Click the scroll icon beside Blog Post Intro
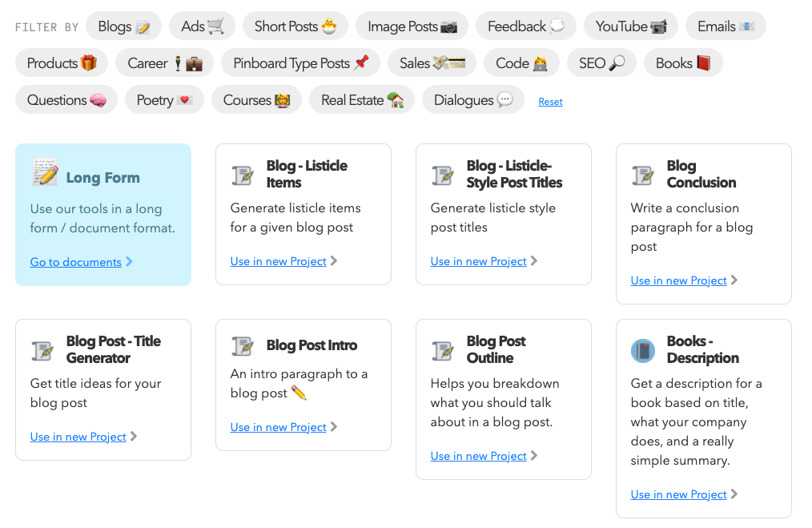The width and height of the screenshot is (812, 528). 243,346
